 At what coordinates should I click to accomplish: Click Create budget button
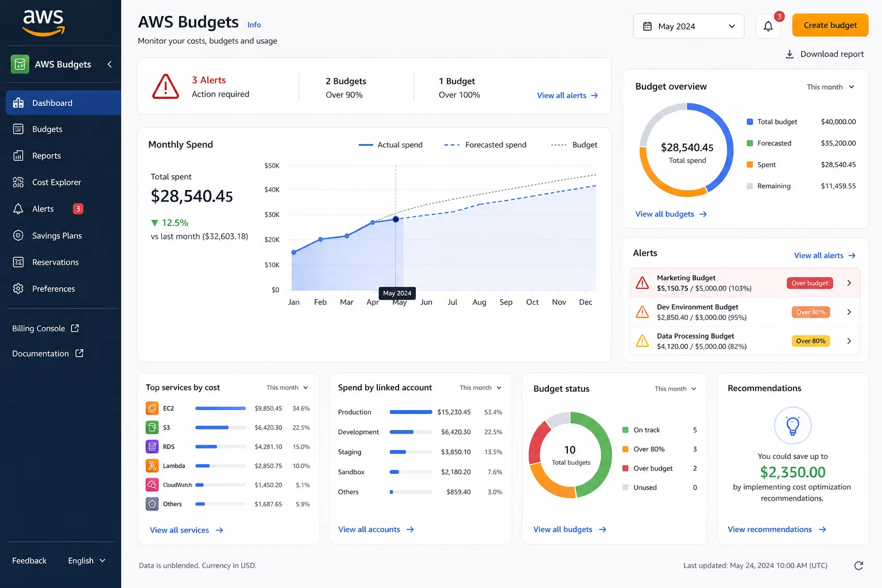point(830,25)
